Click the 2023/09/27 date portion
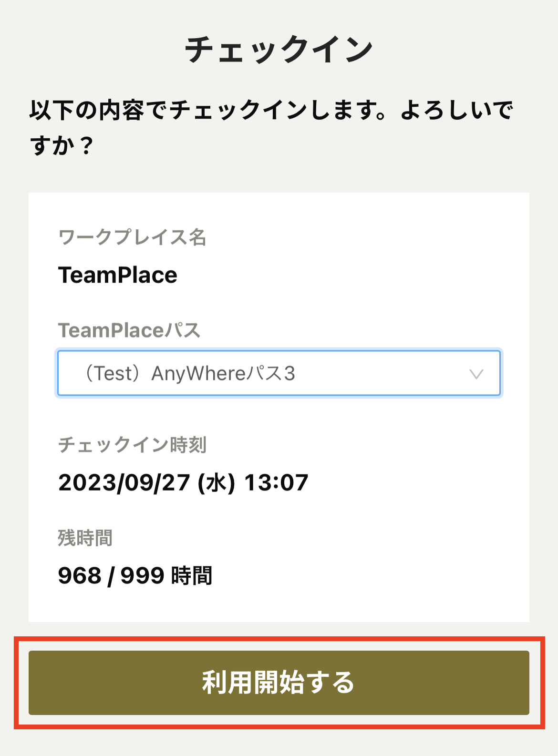The height and width of the screenshot is (756, 558). 124,482
